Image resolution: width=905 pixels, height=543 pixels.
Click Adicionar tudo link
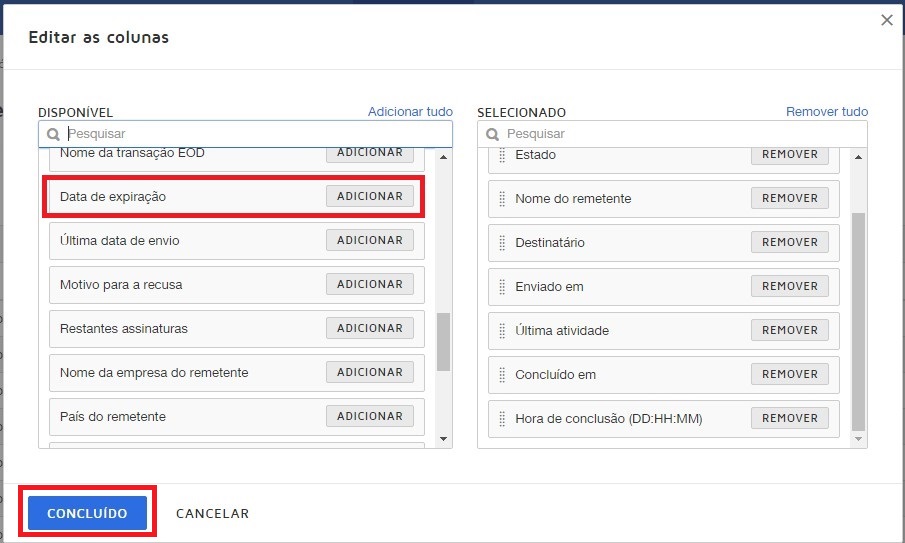pyautogui.click(x=410, y=111)
